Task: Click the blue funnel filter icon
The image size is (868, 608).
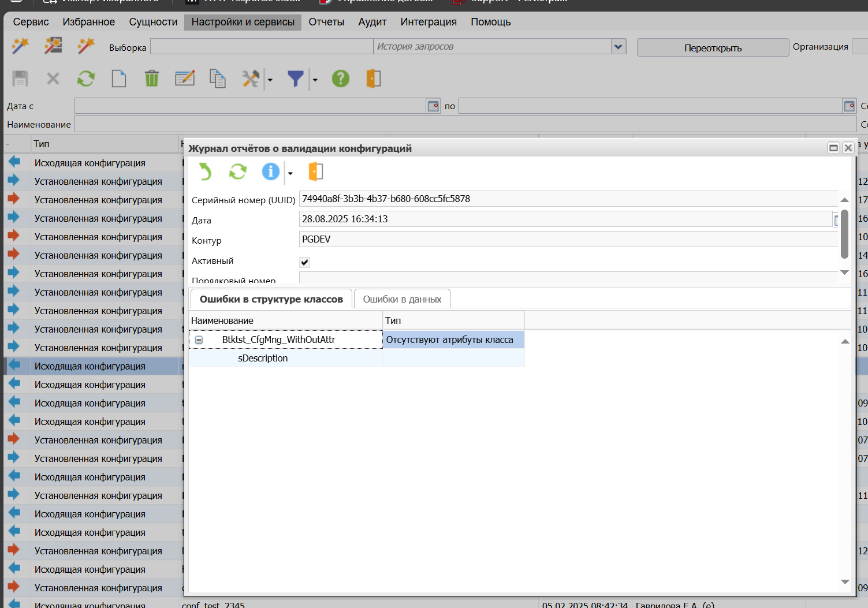Action: 295,79
